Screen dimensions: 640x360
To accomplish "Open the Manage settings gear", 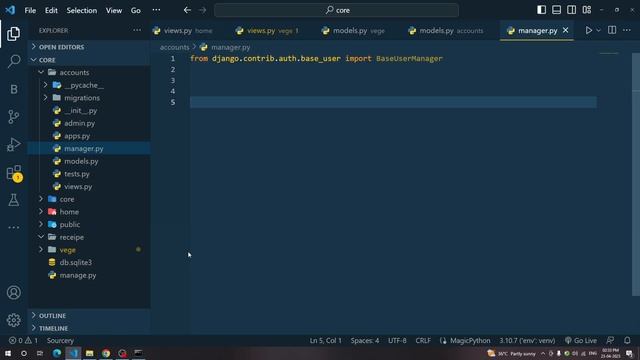I will [13, 320].
